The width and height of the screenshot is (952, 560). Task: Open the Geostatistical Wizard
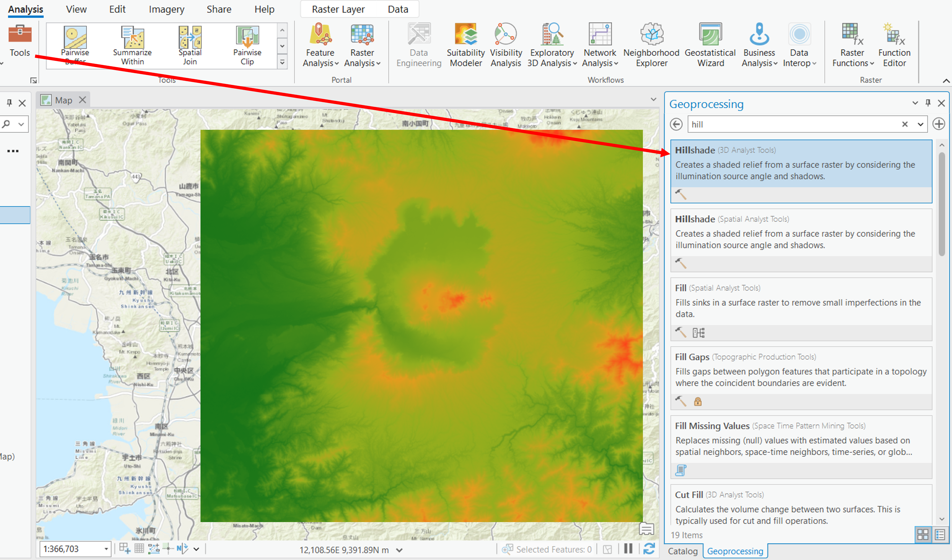click(710, 45)
